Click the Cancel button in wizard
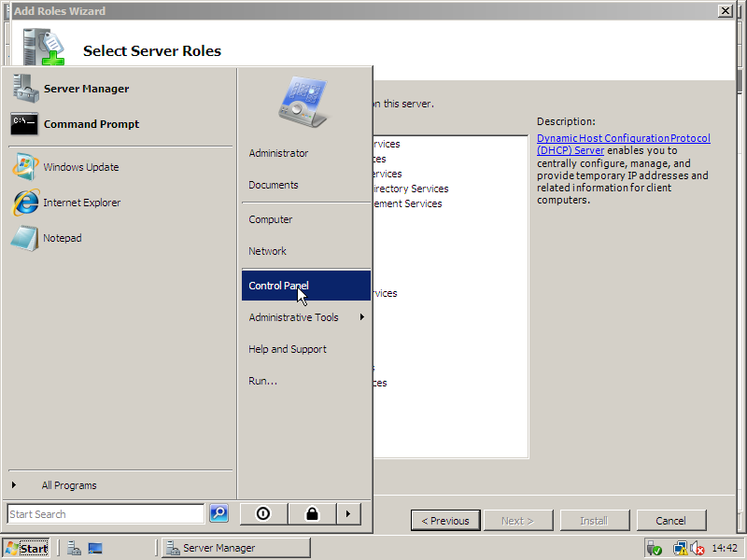 pos(670,521)
